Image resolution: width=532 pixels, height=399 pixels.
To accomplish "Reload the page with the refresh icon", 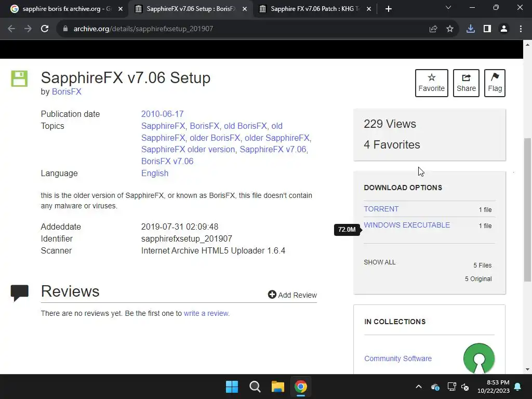I will [45, 29].
